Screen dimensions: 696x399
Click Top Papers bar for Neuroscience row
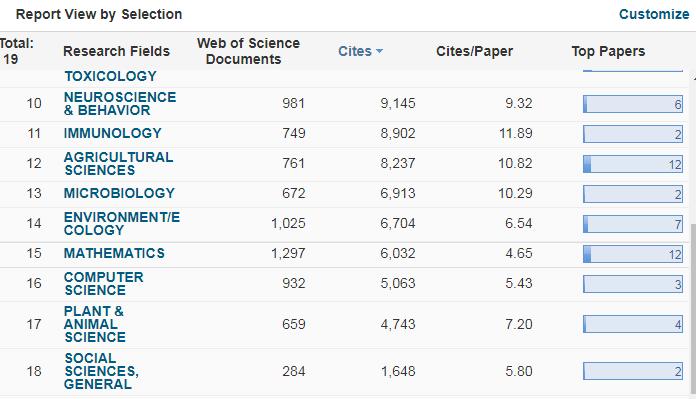tap(633, 104)
